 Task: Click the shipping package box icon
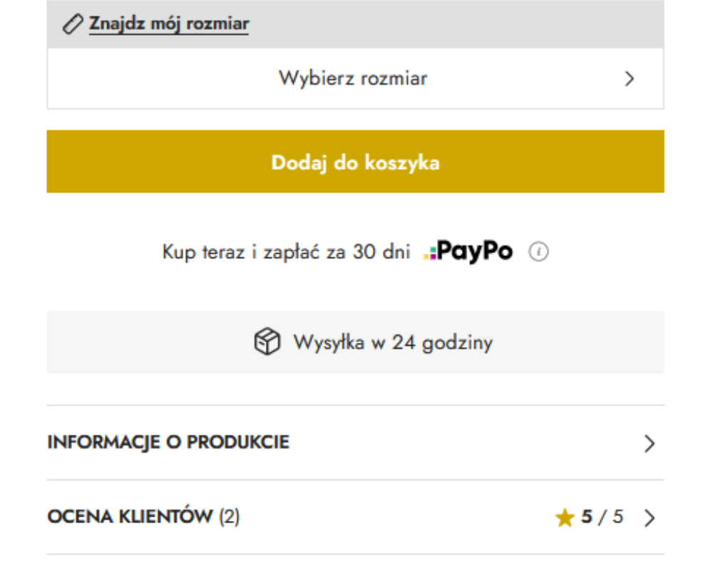tap(267, 341)
